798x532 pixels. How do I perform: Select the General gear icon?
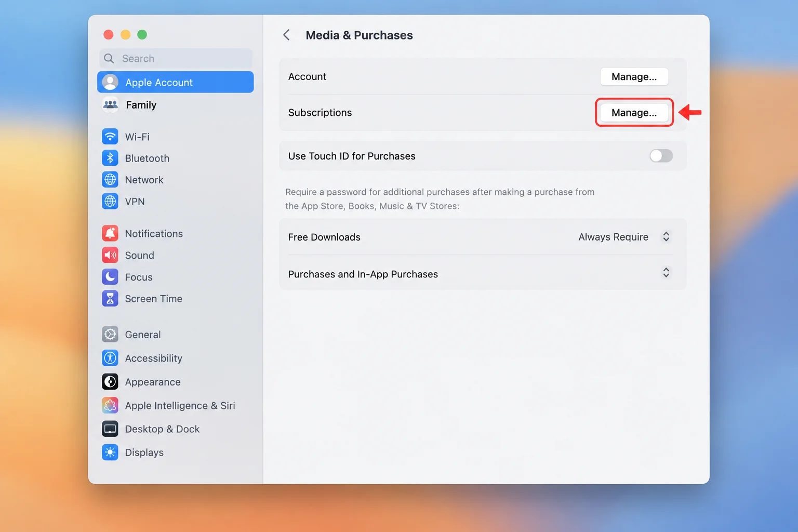(110, 334)
